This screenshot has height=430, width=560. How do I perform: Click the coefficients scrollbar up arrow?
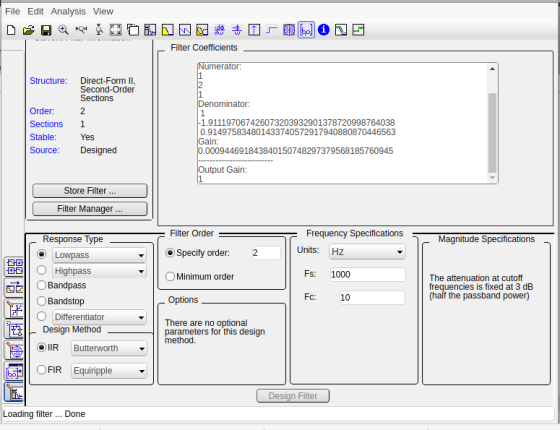(x=492, y=69)
